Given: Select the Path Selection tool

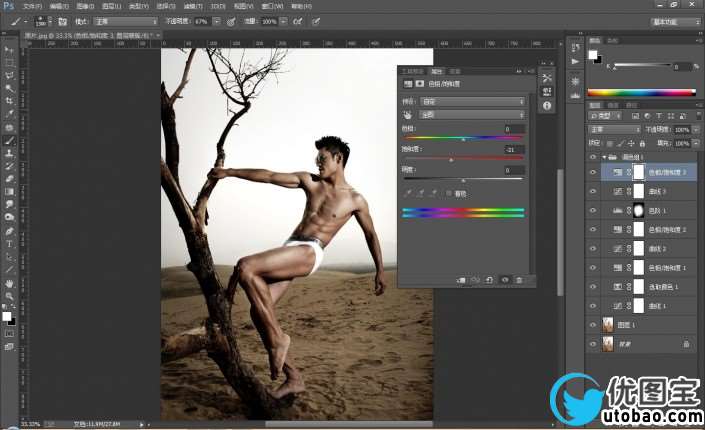Looking at the screenshot, I should tap(9, 257).
